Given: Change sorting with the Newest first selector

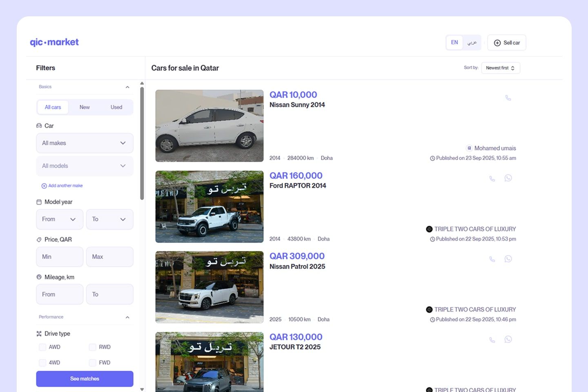Looking at the screenshot, I should [500, 68].
